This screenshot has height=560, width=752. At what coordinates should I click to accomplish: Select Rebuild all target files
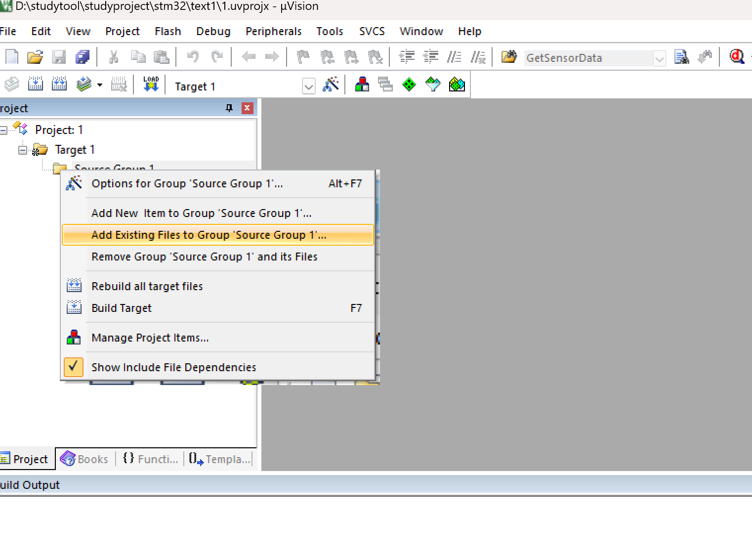(x=218, y=286)
